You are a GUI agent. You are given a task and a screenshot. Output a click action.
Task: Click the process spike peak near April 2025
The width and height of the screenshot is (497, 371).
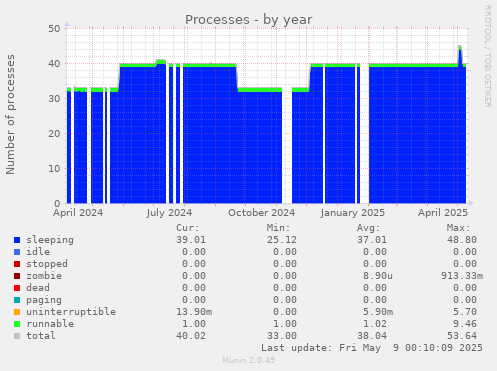pyautogui.click(x=460, y=47)
